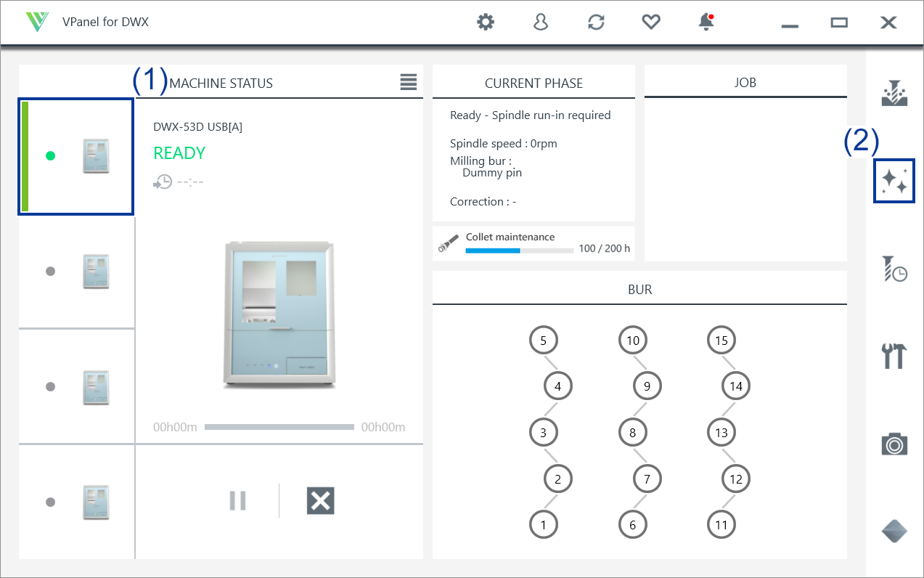Open the milling icon in right sidebar
This screenshot has width=924, height=578.
894,93
